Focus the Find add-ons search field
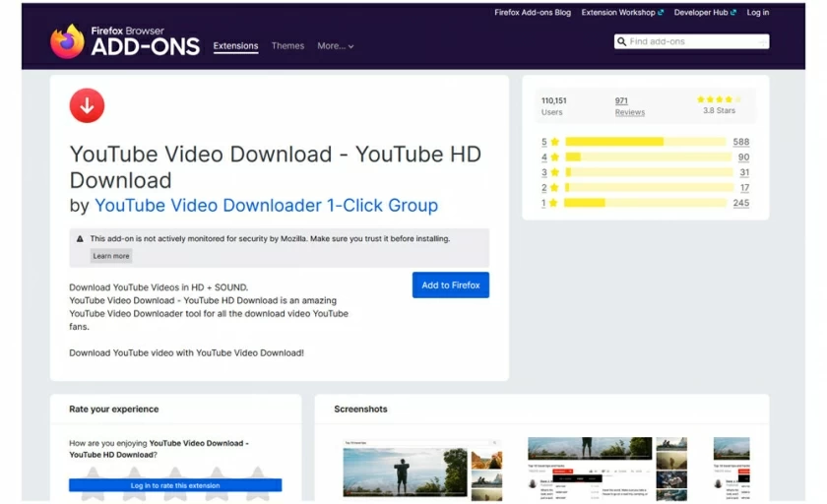 click(x=691, y=41)
